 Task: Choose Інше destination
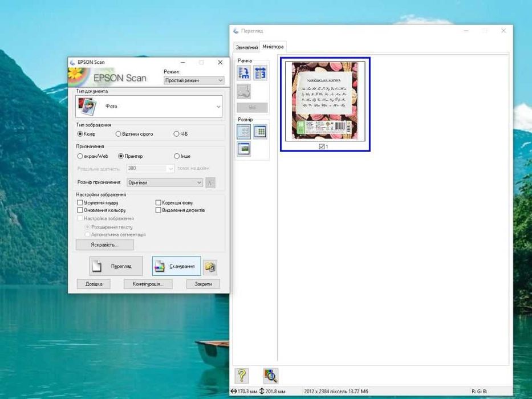pos(182,156)
